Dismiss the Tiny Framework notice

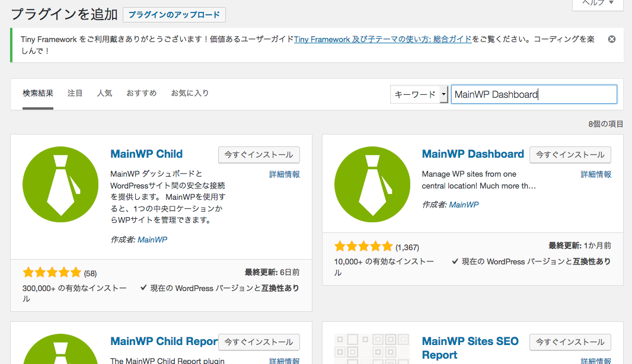[x=611, y=39]
